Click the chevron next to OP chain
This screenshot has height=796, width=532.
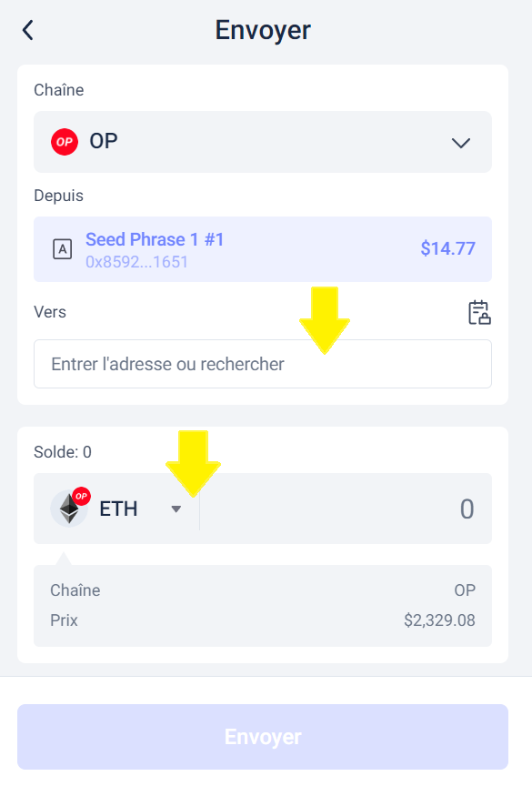coord(460,142)
